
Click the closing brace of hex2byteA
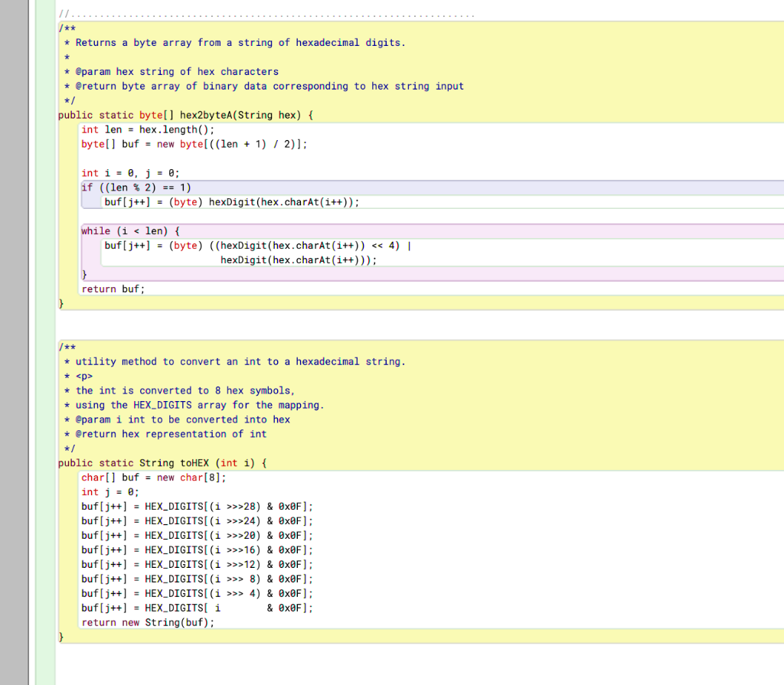tap(60, 303)
